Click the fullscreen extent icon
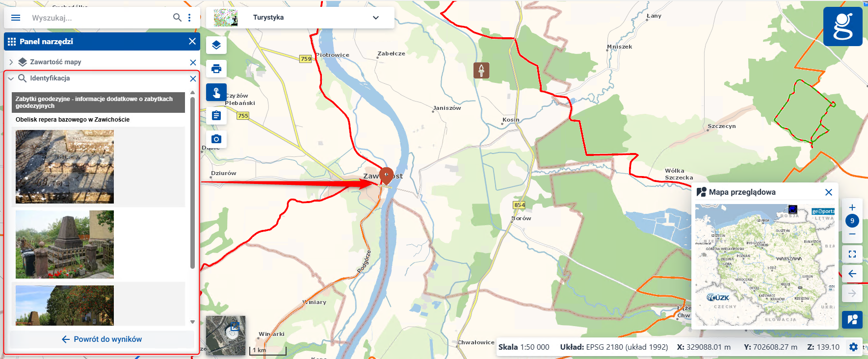 tap(852, 254)
